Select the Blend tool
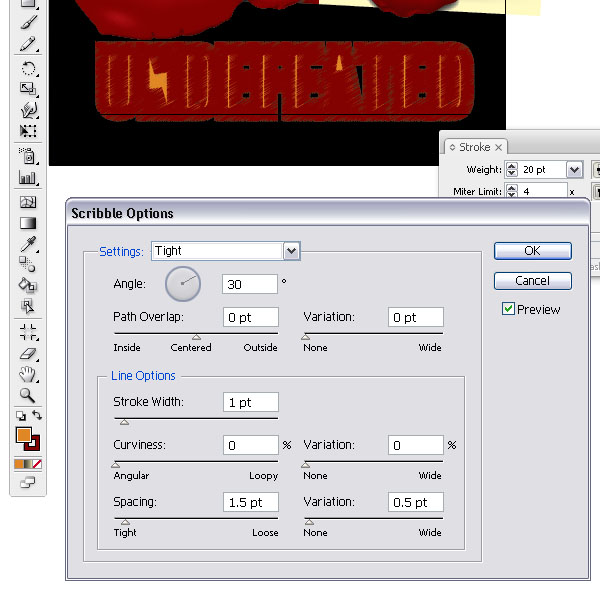 (x=28, y=264)
